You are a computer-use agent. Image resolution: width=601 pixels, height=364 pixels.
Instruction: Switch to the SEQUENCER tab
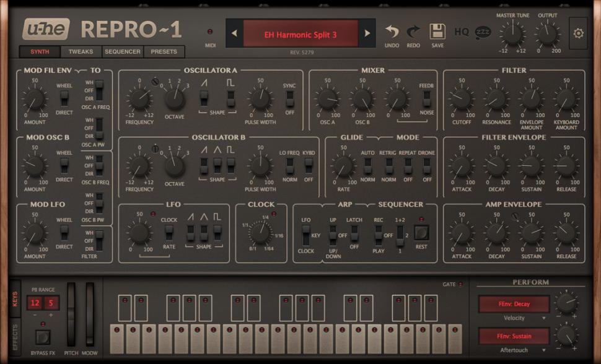coord(122,52)
